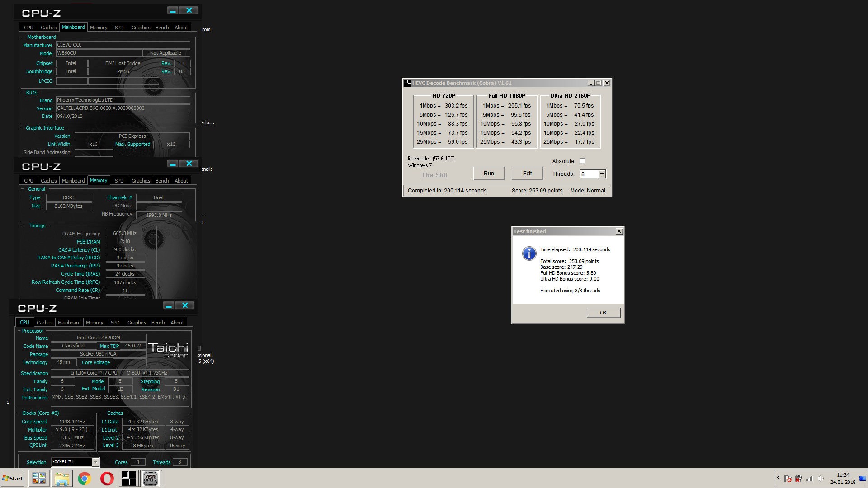This screenshot has height=488, width=868.
Task: Close the Memory CPU-Z window
Action: pos(189,164)
